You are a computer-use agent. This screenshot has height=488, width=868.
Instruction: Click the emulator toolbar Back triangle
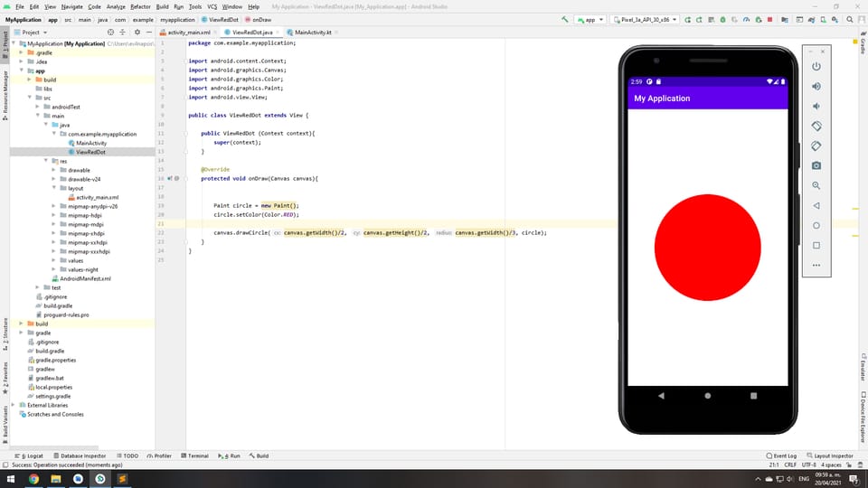pos(816,205)
